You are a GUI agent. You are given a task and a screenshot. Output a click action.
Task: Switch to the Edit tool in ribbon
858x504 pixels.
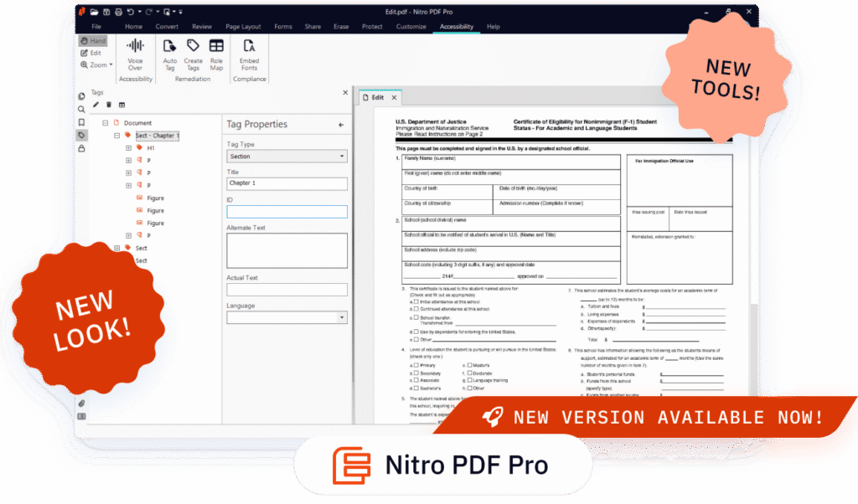pyautogui.click(x=90, y=53)
